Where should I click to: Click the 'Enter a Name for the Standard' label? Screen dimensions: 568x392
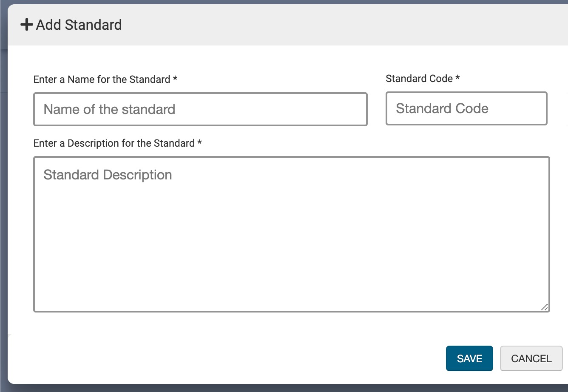102,80
